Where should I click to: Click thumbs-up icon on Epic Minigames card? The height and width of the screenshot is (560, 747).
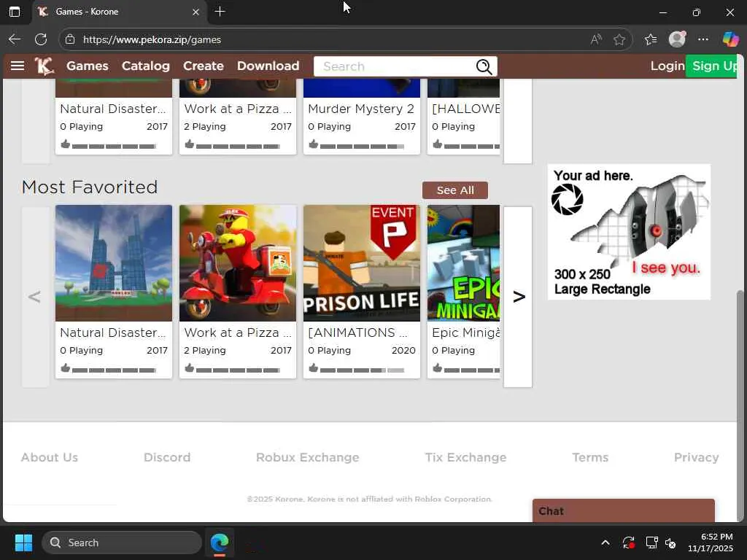(437, 367)
